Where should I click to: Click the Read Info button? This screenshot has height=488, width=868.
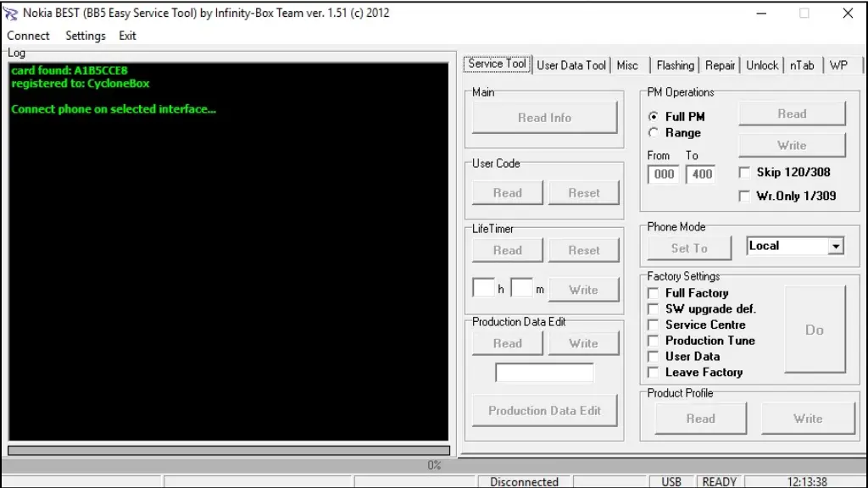point(545,117)
